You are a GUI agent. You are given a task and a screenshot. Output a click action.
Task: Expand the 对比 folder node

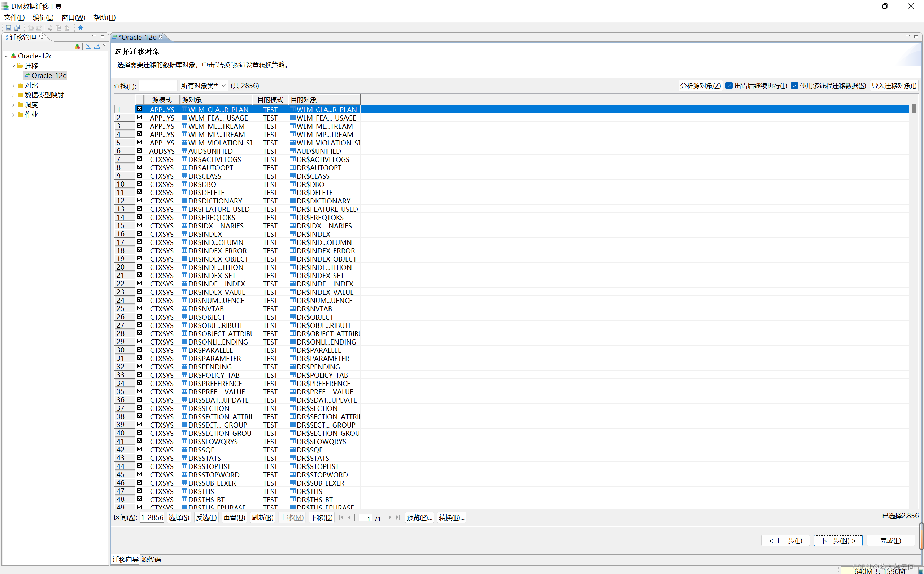click(x=13, y=86)
